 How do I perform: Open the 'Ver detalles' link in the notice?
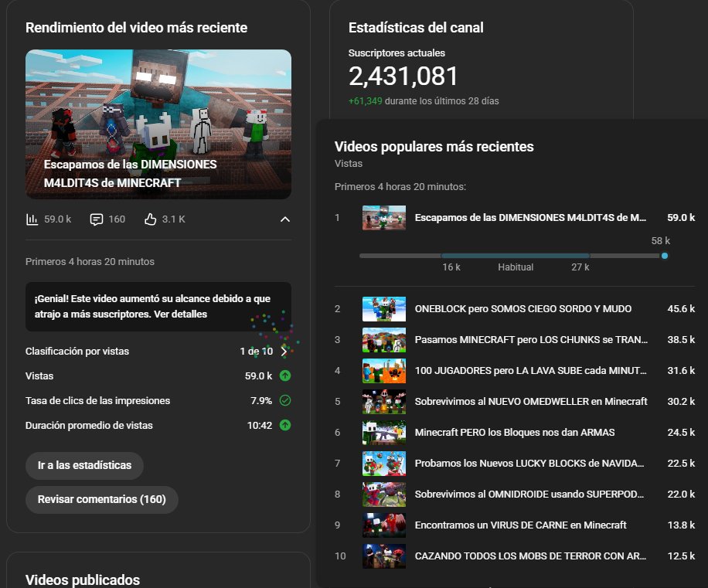(181, 314)
